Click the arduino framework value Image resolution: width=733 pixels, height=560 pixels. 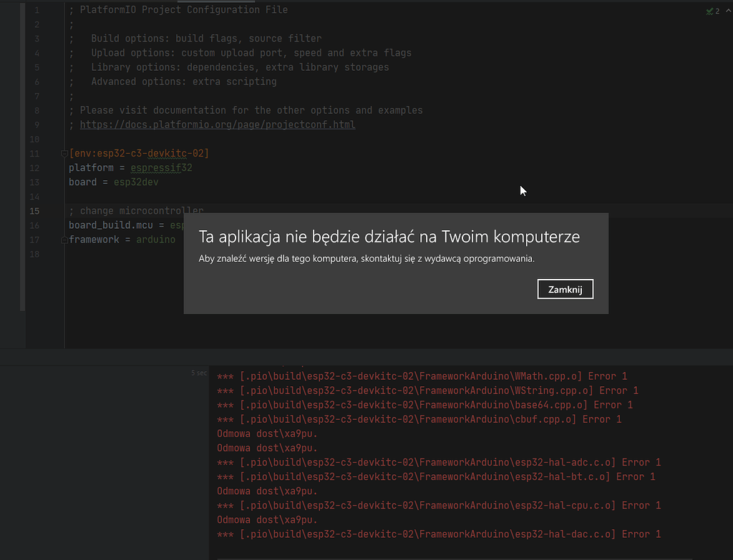(x=155, y=240)
